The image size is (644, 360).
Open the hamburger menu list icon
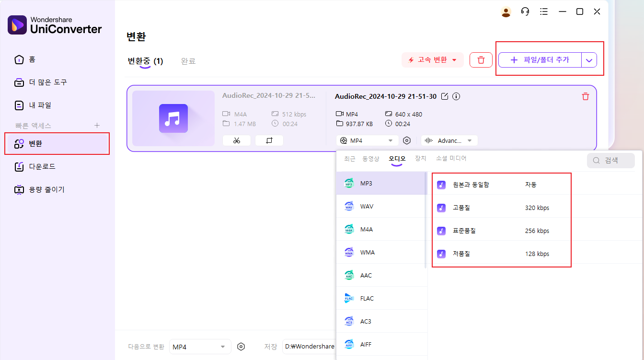point(544,12)
